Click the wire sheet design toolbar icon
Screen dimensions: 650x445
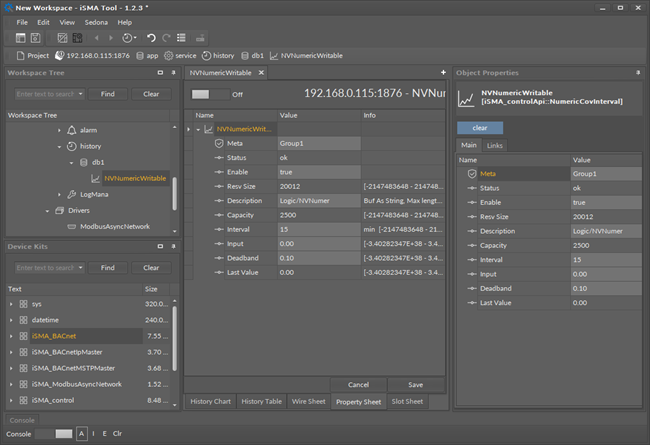click(x=62, y=38)
